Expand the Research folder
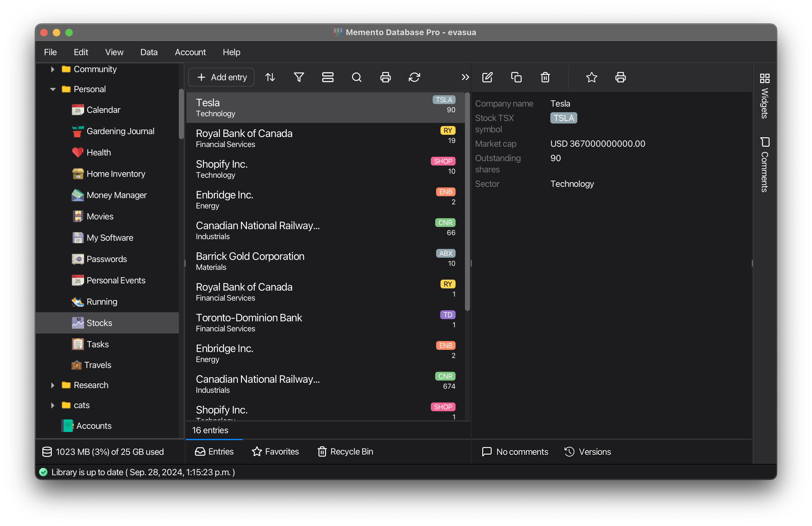The image size is (812, 526). (x=52, y=385)
